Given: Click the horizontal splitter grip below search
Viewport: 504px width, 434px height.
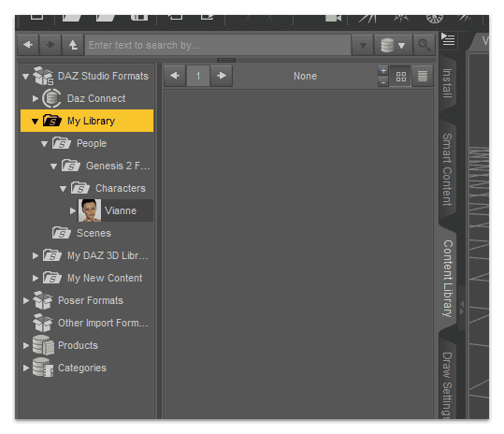Looking at the screenshot, I should [226, 60].
